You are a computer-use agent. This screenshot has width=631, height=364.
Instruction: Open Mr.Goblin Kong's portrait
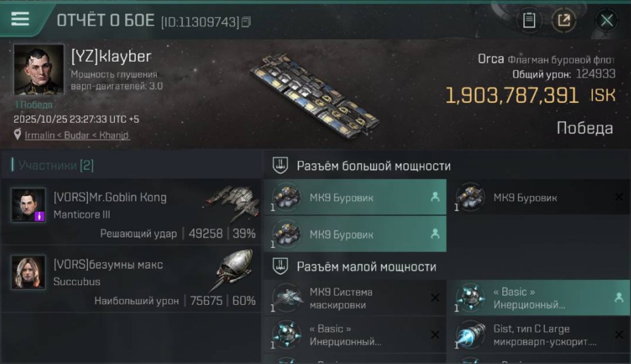pos(29,205)
